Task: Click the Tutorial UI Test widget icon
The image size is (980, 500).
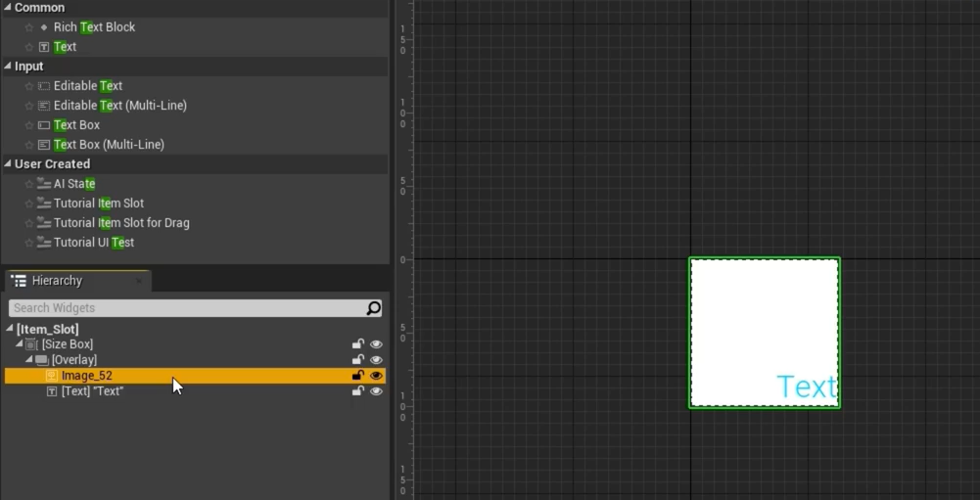Action: (44, 242)
